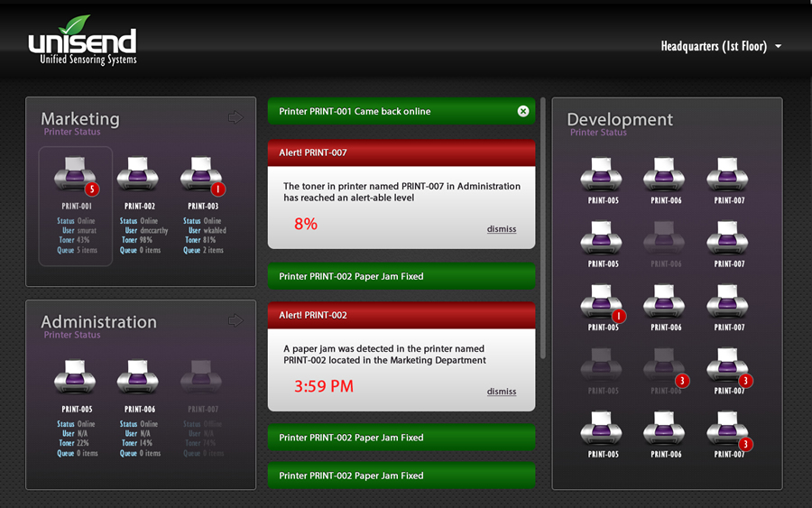This screenshot has width=812, height=508.
Task: Select Development's dimmed PRINT-006 with badge 3
Action: 663,365
